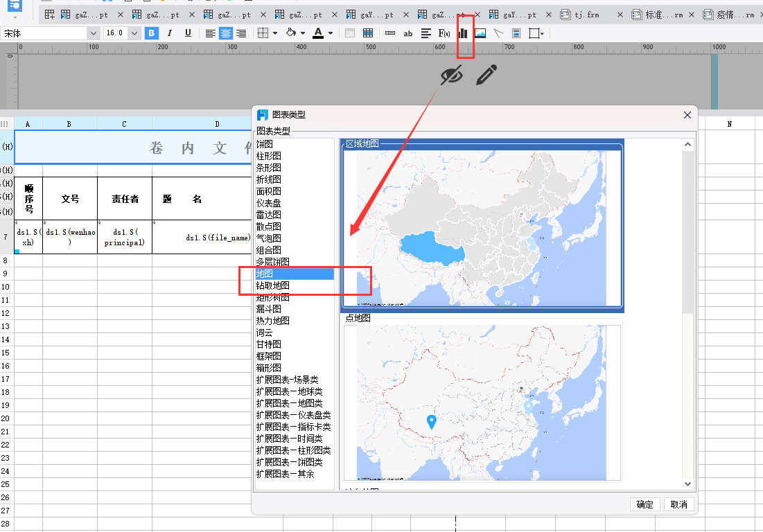Select the cell containing ds1.S(file_name)

(202, 238)
